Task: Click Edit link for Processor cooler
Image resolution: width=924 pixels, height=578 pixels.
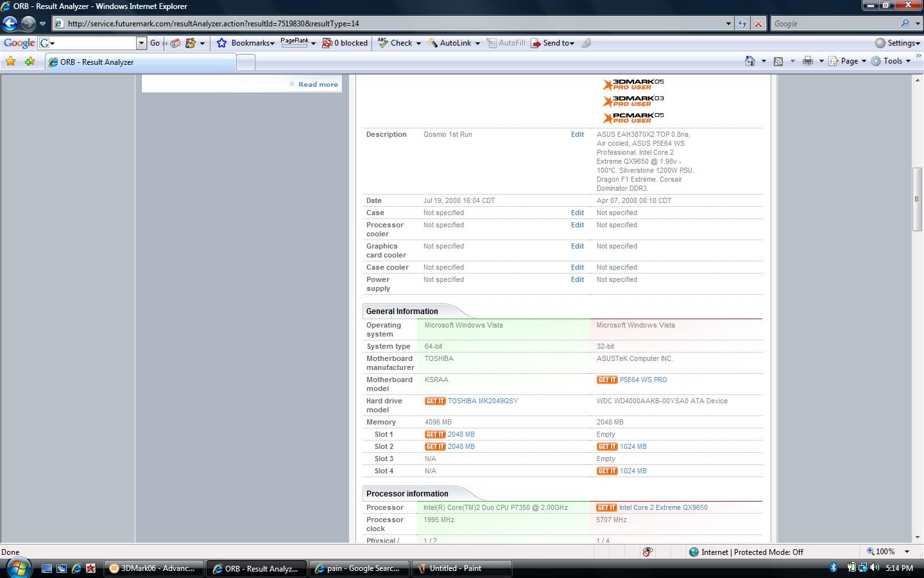Action: click(577, 225)
